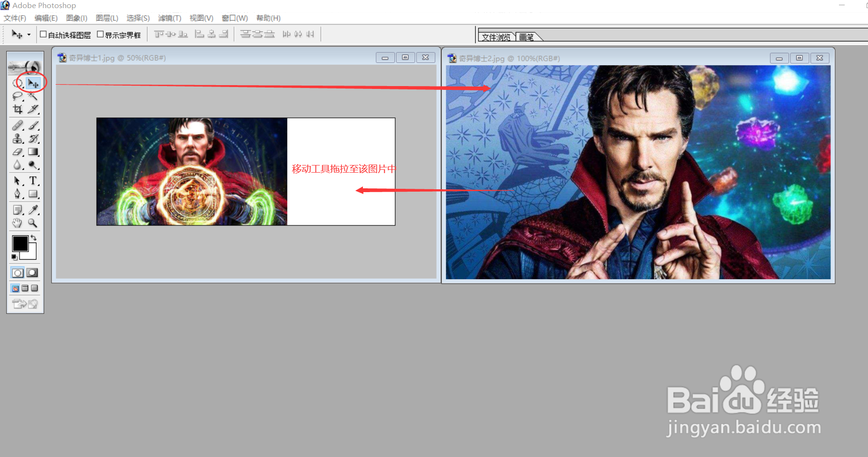Viewport: 868px width, 457px height.
Task: Select the Eraser tool
Action: (18, 152)
